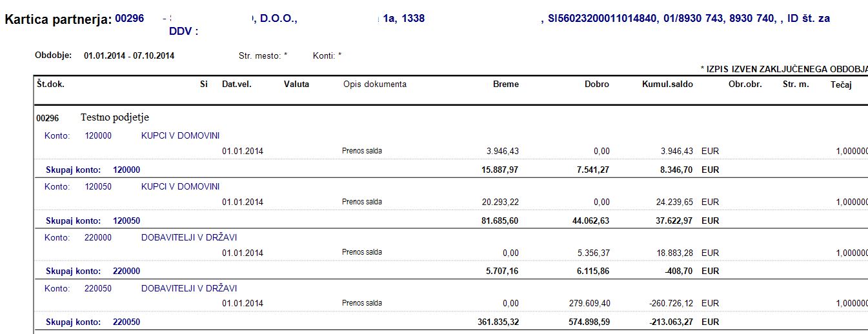
Task: Click the Kartica partnerja title
Action: click(x=57, y=19)
